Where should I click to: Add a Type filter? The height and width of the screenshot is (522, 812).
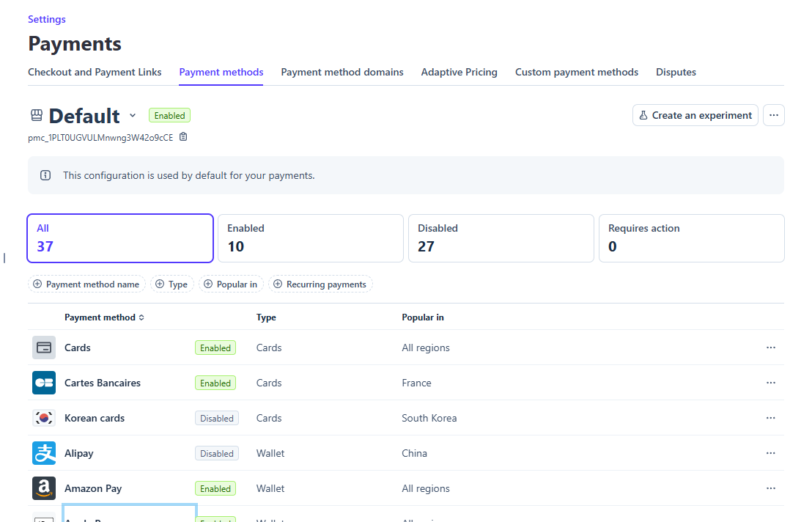coord(172,284)
